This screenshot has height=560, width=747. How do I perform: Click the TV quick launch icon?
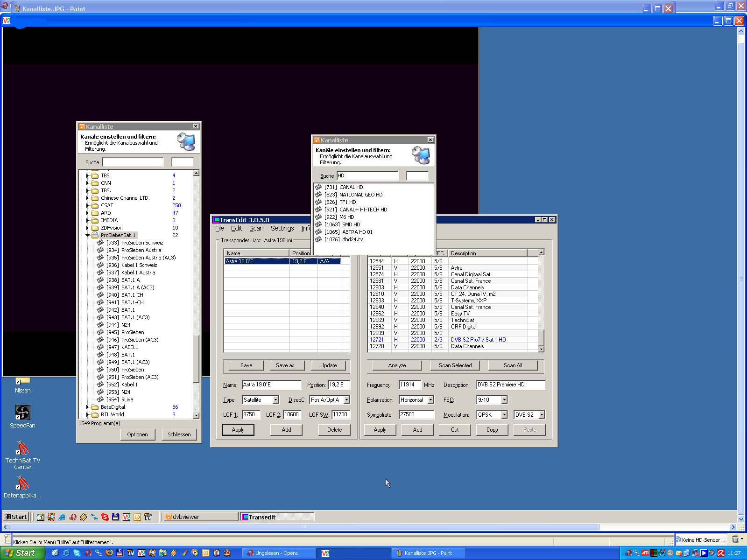(130, 553)
